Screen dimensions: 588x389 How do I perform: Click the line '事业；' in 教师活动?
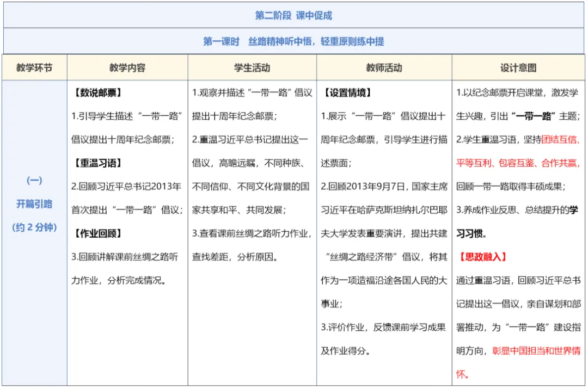click(x=332, y=304)
